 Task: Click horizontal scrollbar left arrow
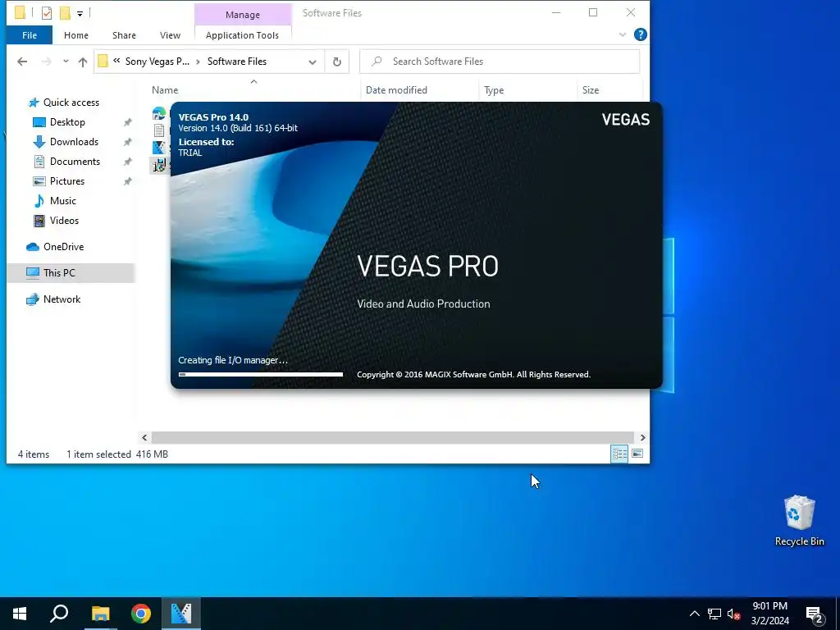tap(144, 438)
